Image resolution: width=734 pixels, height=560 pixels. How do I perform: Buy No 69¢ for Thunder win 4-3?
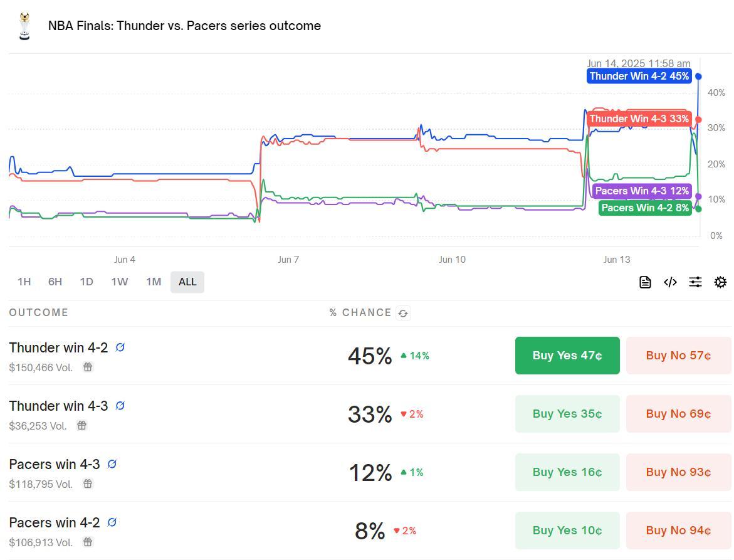[x=678, y=414]
